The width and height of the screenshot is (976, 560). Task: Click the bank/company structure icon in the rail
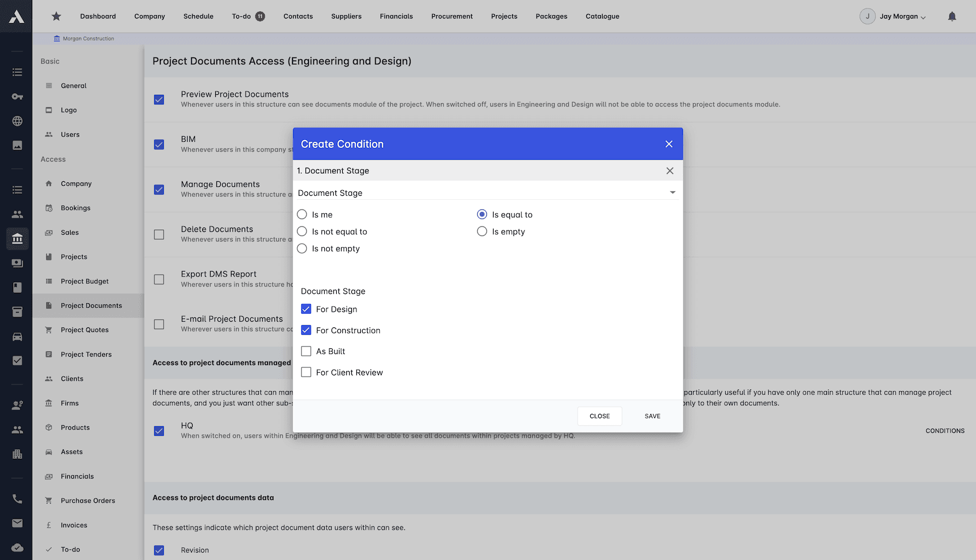pos(17,238)
